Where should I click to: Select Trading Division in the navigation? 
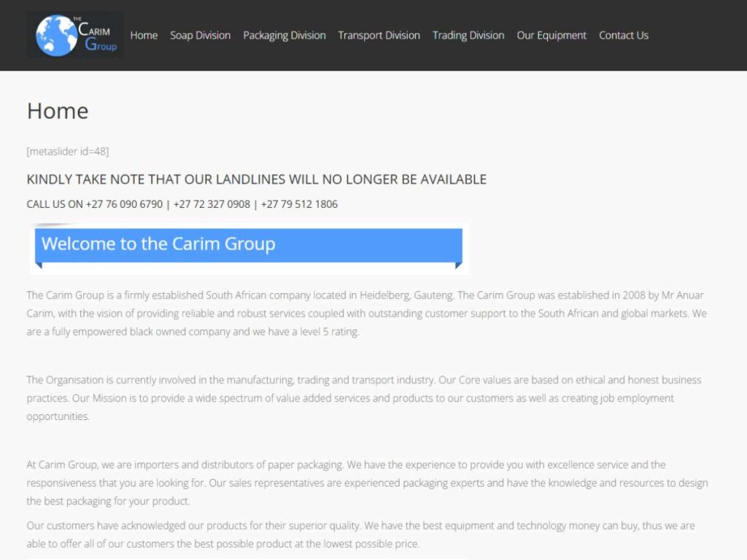coord(468,36)
